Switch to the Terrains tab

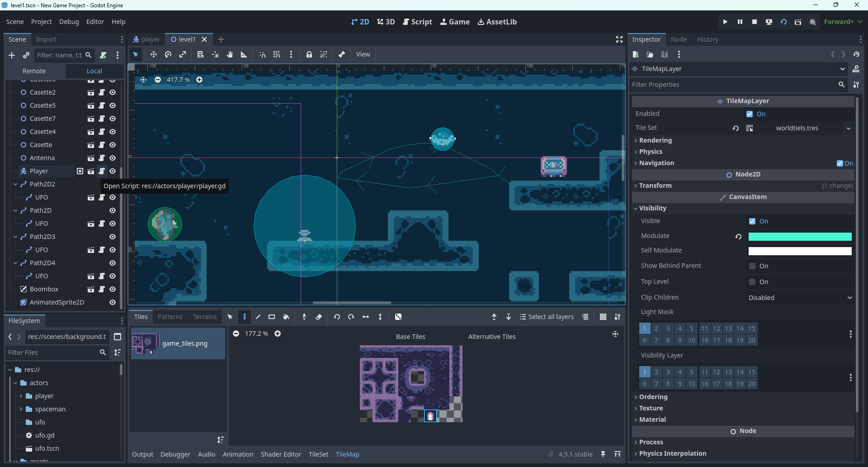[205, 317]
